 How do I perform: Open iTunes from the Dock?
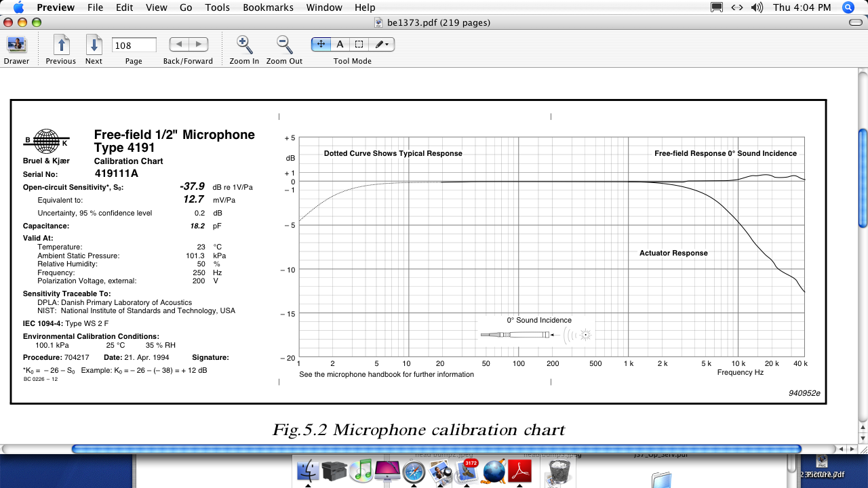[362, 470]
